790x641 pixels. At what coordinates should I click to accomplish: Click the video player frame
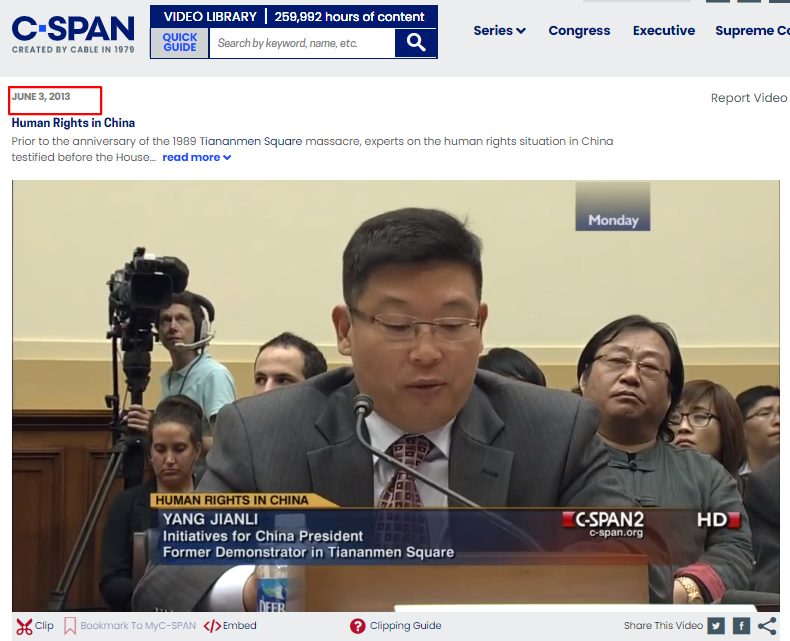tap(396, 396)
